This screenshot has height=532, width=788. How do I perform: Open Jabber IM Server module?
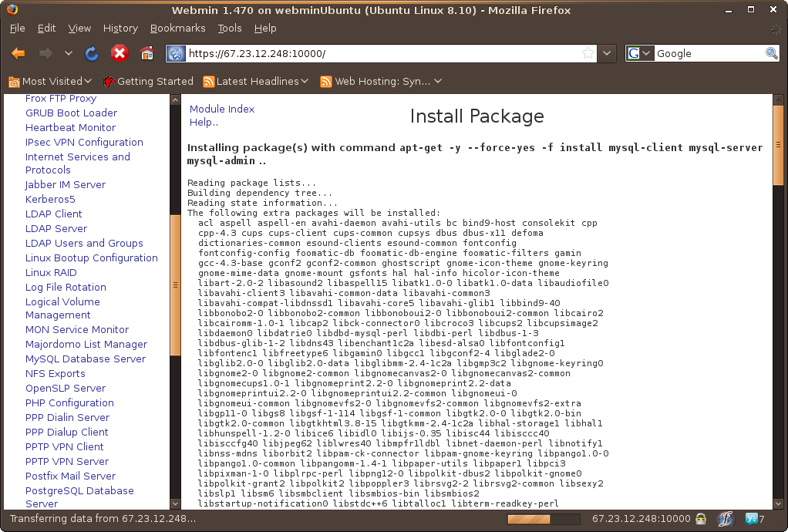(66, 184)
